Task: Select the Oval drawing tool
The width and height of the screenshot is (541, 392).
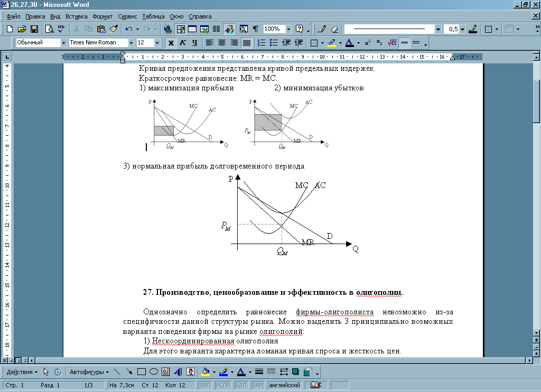Action: click(154, 371)
